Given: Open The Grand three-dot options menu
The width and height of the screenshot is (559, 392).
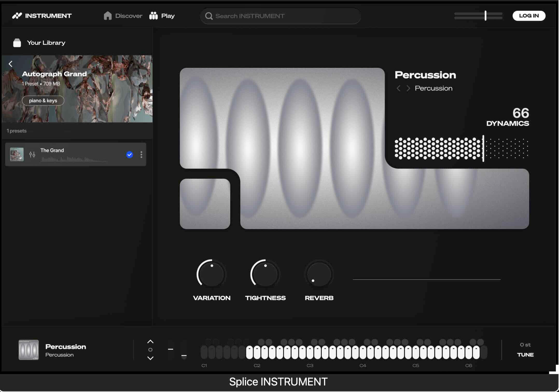Looking at the screenshot, I should click(141, 155).
